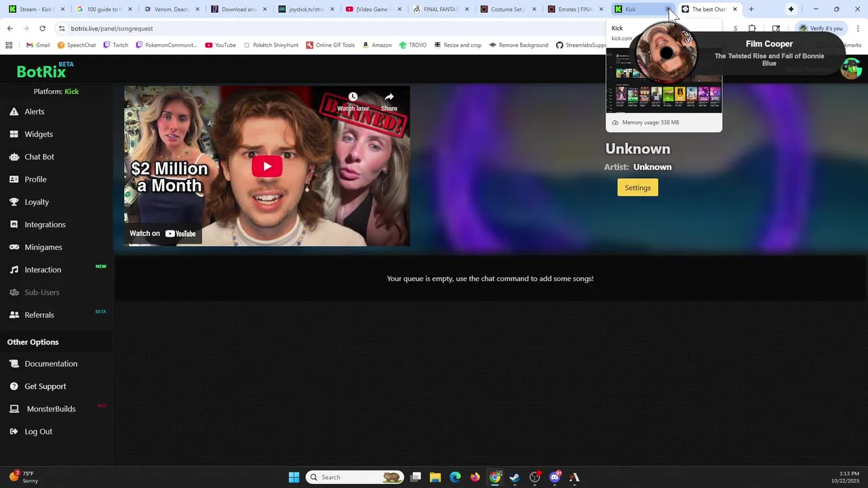
Task: Open Firefox from taskbar
Action: [475, 477]
